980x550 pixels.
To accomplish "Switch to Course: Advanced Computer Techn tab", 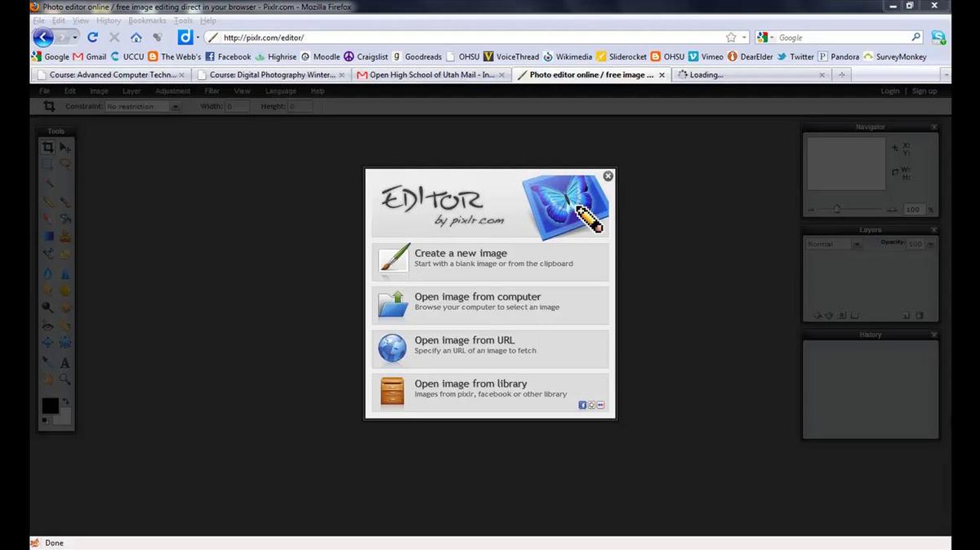I will (112, 74).
